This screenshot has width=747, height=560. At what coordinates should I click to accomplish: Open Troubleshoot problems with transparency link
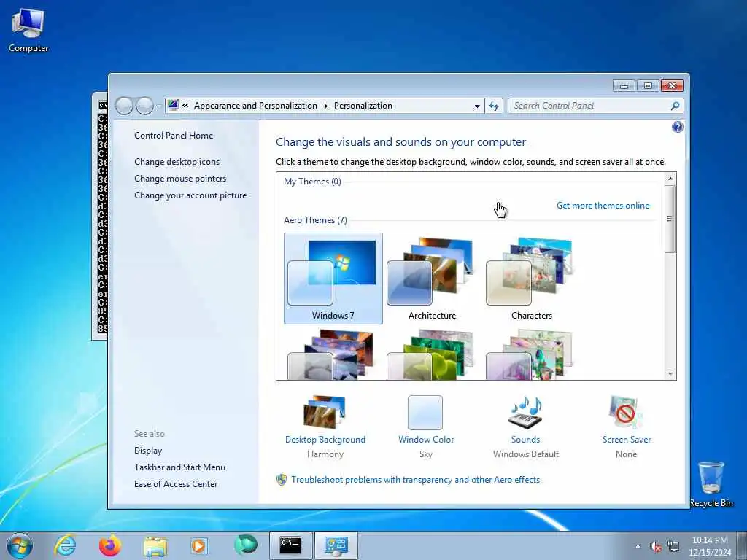[415, 480]
